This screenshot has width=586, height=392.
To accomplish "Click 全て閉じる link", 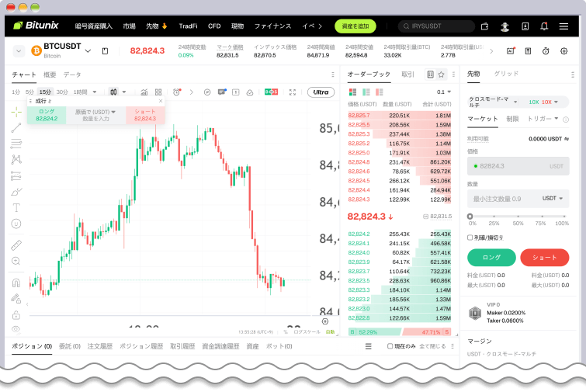I will pos(432,346).
